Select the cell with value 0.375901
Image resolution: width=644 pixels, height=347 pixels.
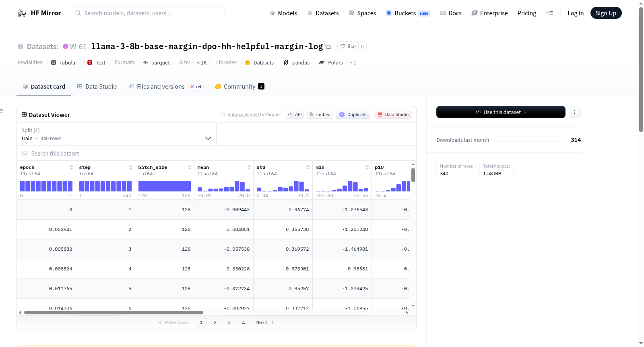pyautogui.click(x=283, y=269)
